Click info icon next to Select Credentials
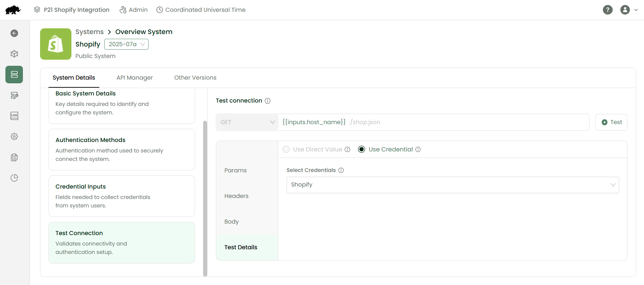Viewport: 644px width, 285px height. [341, 170]
